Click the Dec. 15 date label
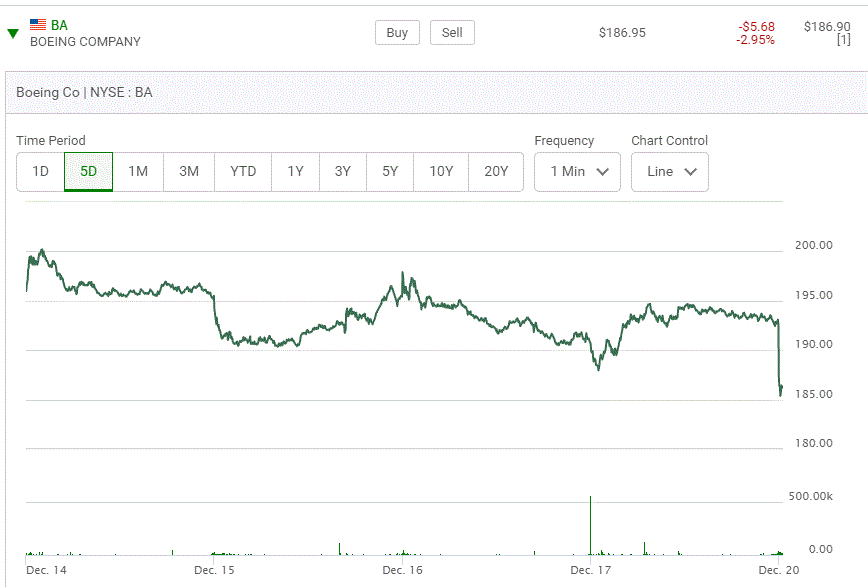Viewport: 868px width, 587px height. 214,570
